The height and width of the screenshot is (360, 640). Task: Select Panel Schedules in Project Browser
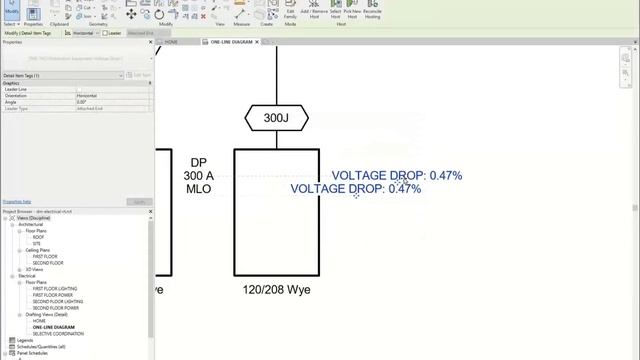pos(32,353)
